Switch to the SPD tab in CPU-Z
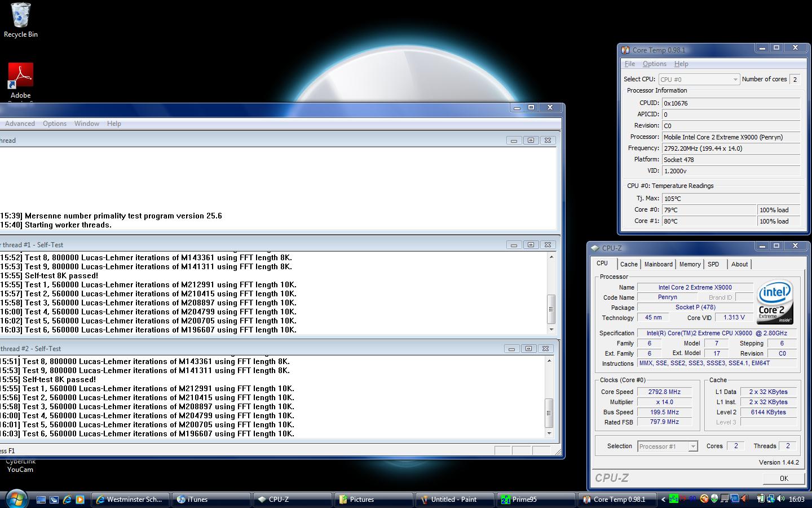 [713, 264]
